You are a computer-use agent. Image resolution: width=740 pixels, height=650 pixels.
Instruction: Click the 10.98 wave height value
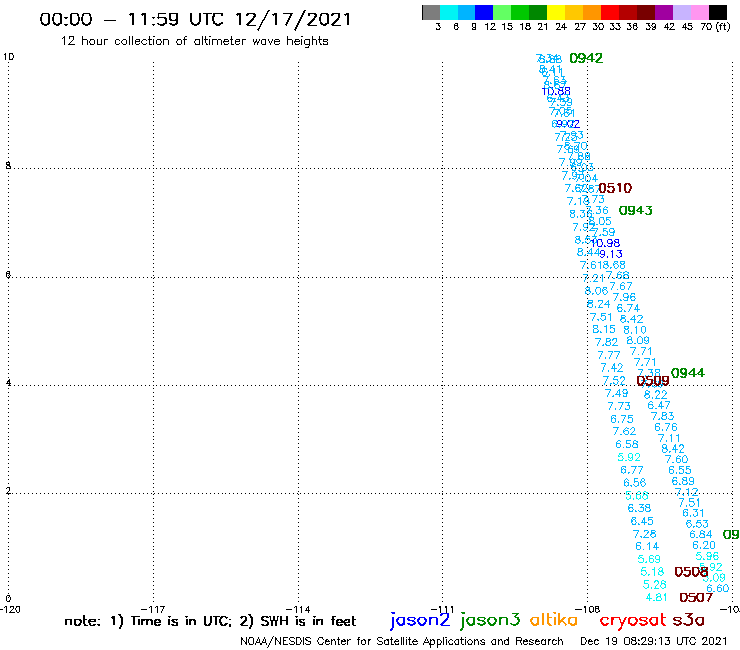coord(605,243)
